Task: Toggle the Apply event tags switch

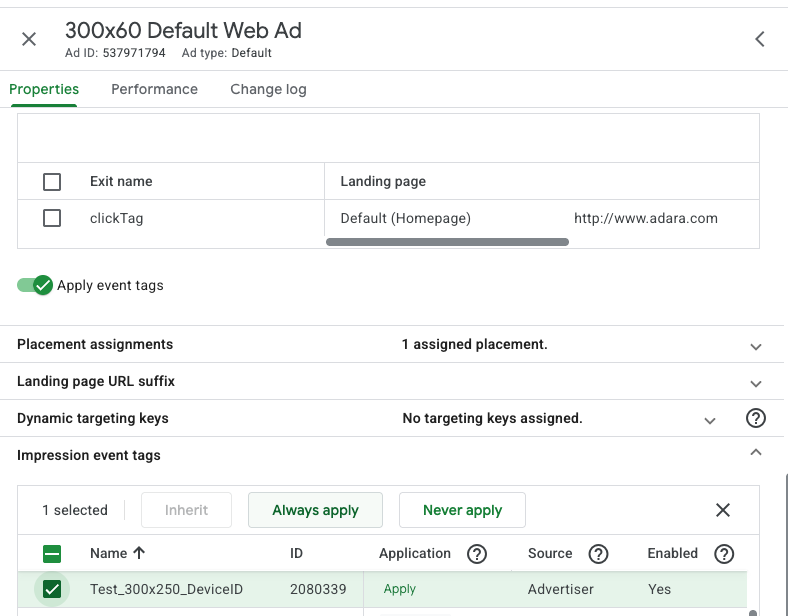Action: coord(35,285)
